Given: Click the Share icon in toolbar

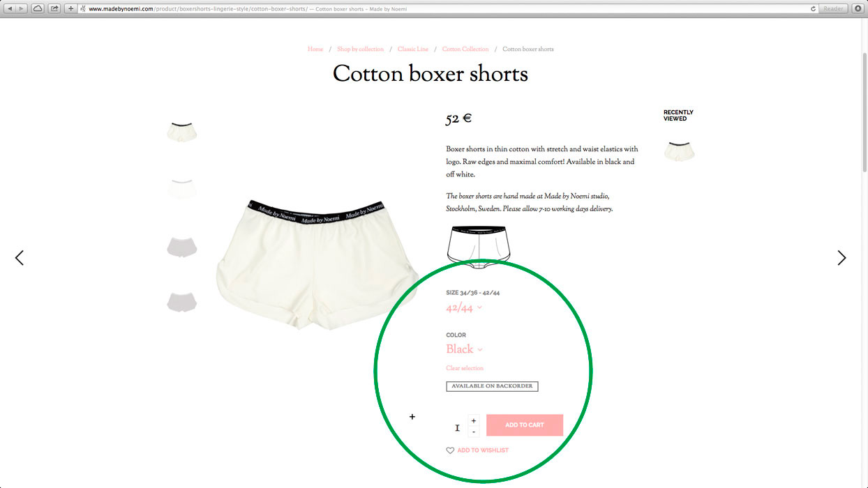Looking at the screenshot, I should 54,8.
